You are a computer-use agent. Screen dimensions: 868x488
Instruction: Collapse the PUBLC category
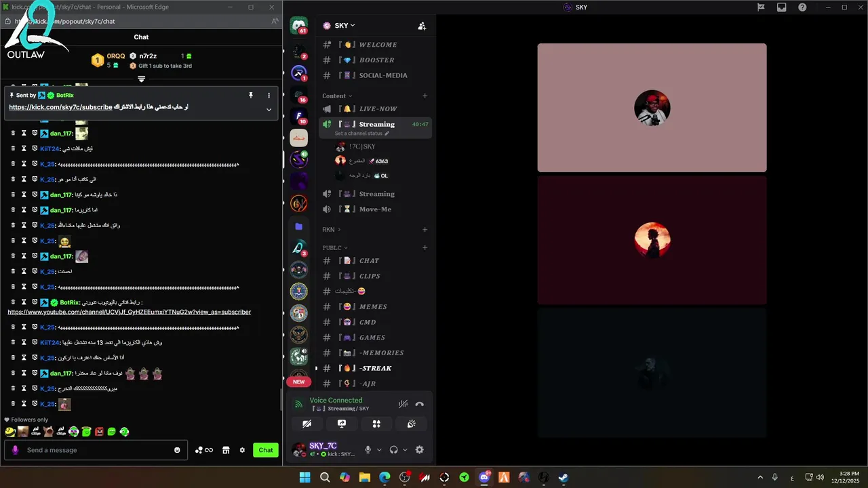pos(335,248)
